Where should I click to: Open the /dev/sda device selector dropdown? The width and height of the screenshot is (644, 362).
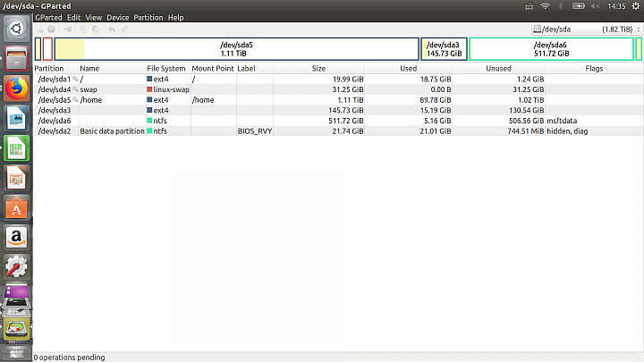pyautogui.click(x=587, y=29)
